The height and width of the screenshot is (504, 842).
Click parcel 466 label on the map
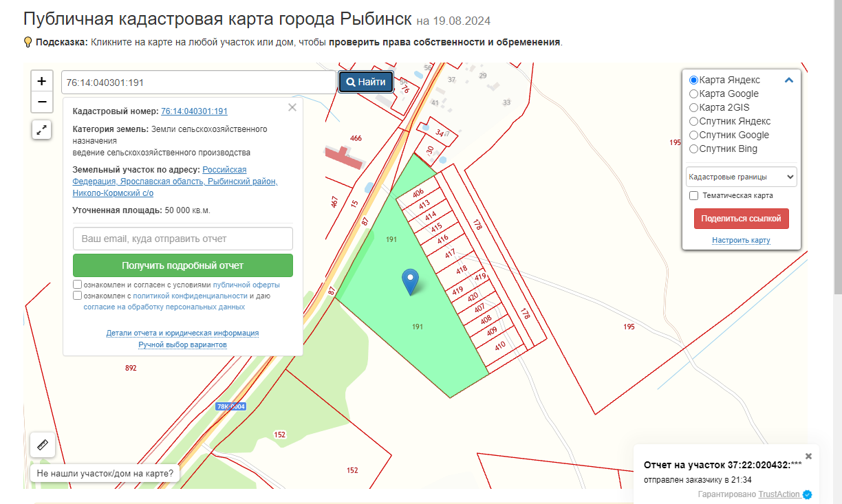[x=356, y=138]
